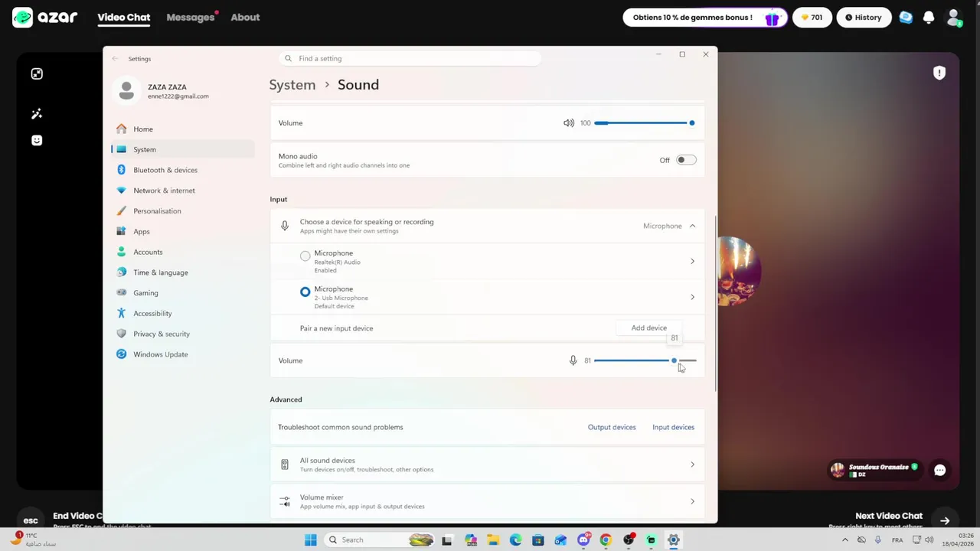Open Microsoft Store from taskbar
The image size is (980, 551).
(x=538, y=540)
